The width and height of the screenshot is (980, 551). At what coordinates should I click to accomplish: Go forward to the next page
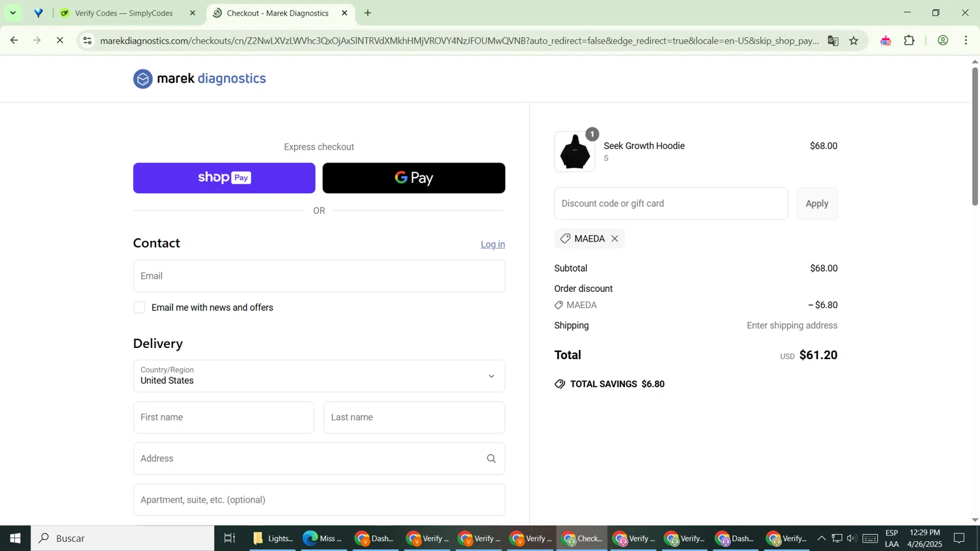(37, 40)
